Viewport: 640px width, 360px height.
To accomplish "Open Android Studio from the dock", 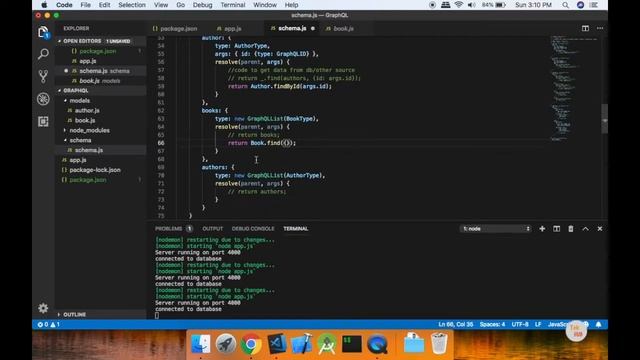I will (327, 344).
